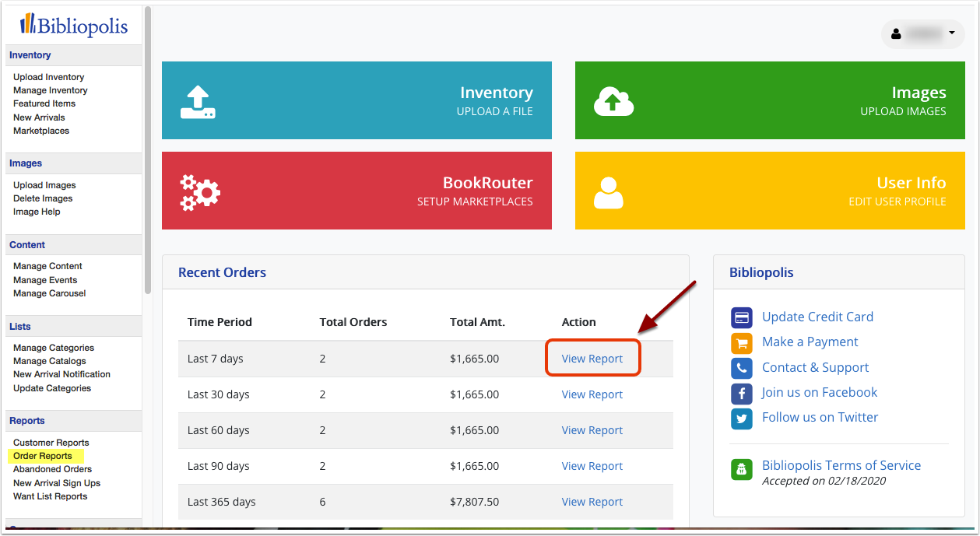
Task: Open Want List Reports in sidebar
Action: pyautogui.click(x=50, y=496)
